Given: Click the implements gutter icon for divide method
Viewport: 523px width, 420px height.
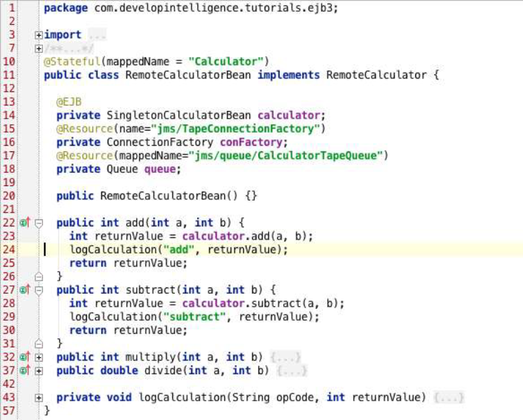Looking at the screenshot, I should (25, 371).
